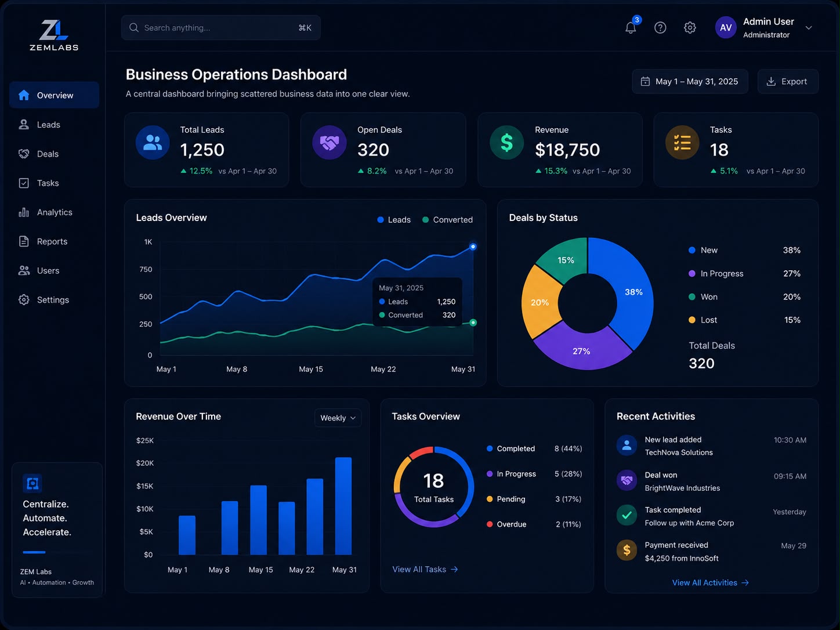Click the AV user avatar

pyautogui.click(x=726, y=27)
